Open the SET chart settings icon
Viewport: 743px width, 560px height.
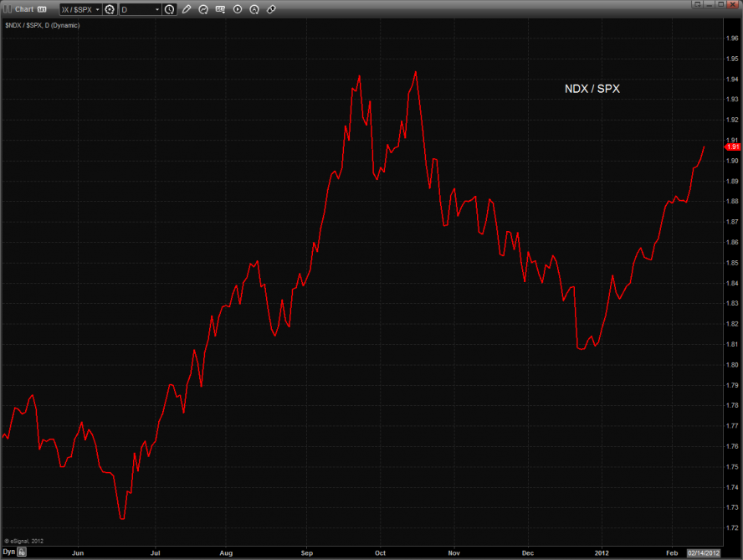point(220,9)
